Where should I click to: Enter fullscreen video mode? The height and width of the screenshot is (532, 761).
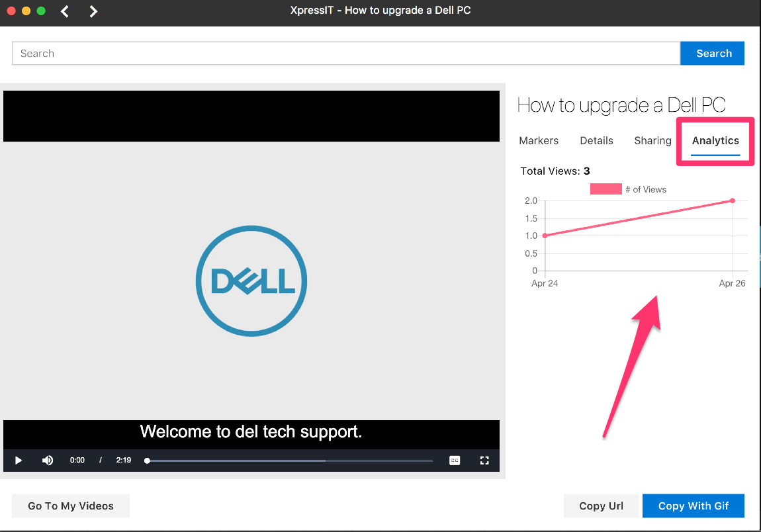(x=484, y=460)
